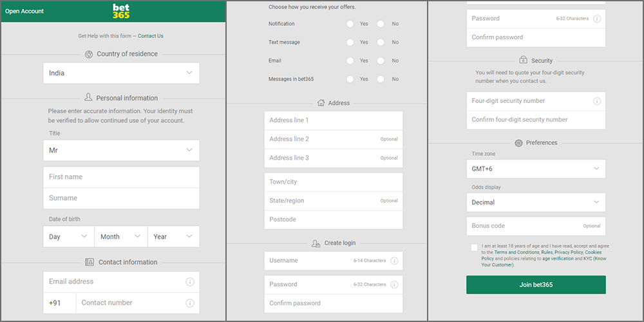The height and width of the screenshot is (322, 644).
Task: Click the house icon next to Address
Action: [321, 102]
